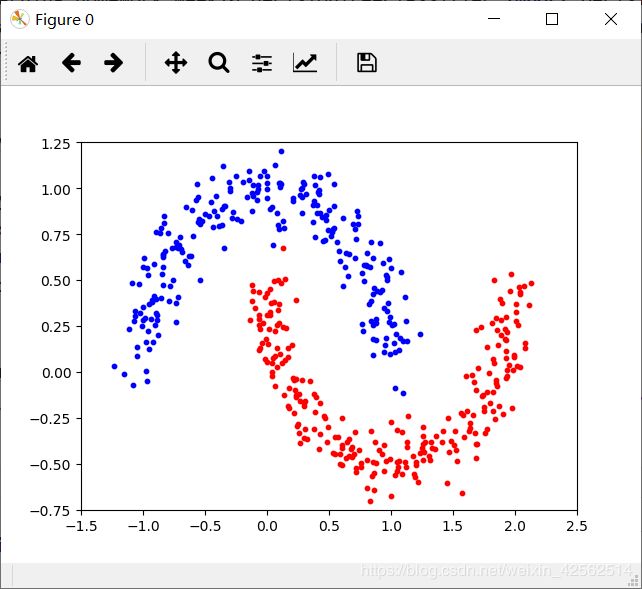Open the Configure subplots dialog
Image resolution: width=642 pixels, height=589 pixels.
tap(262, 63)
